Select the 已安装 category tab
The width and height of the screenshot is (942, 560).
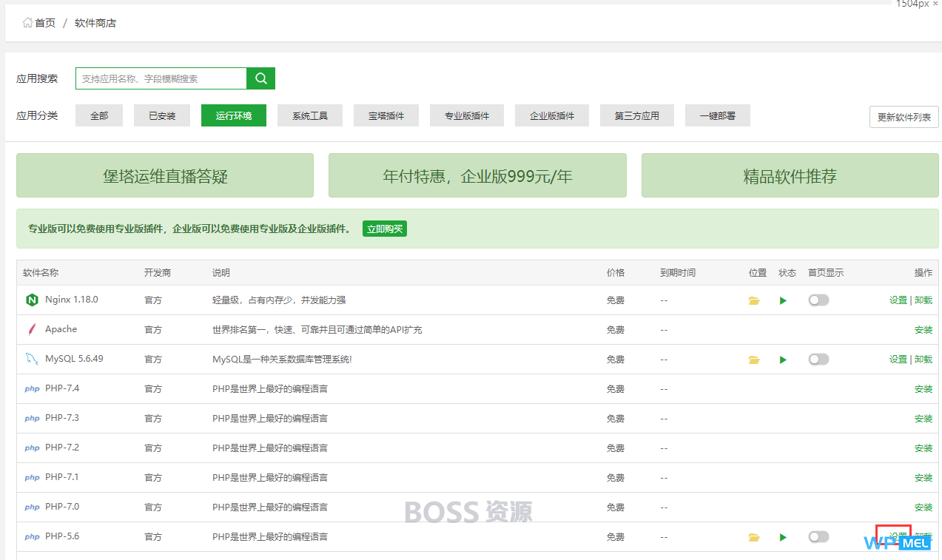click(162, 115)
